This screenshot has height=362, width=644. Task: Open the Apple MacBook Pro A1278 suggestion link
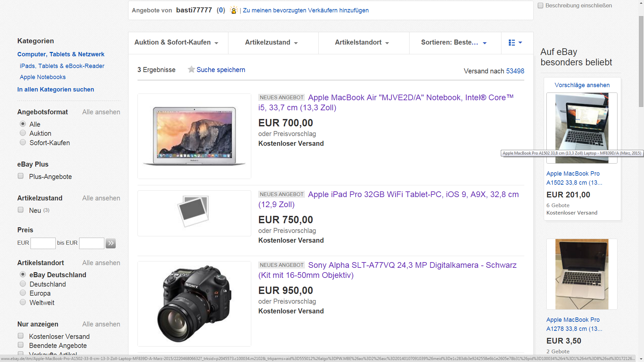point(574,324)
